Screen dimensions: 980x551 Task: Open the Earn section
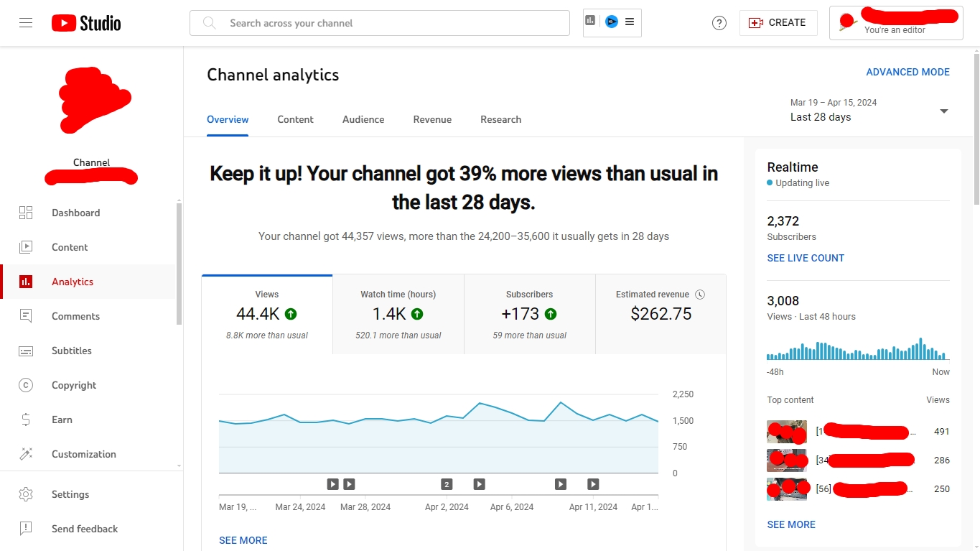(x=62, y=420)
